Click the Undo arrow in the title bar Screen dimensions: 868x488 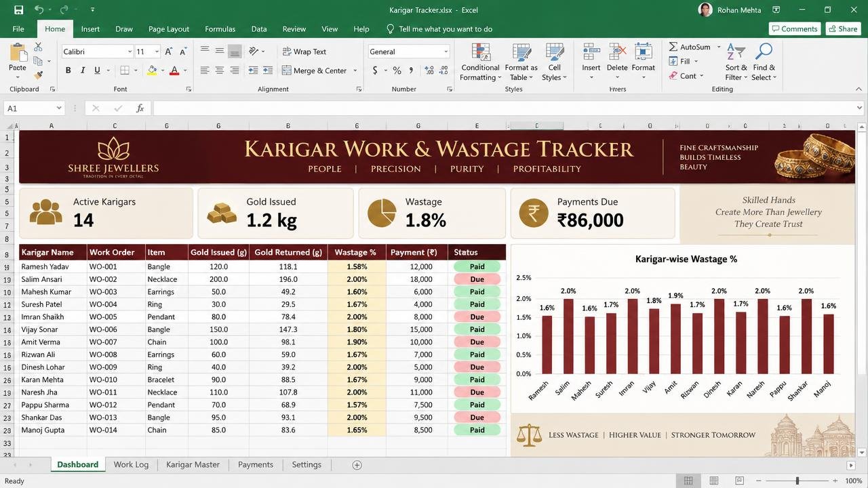(x=39, y=10)
